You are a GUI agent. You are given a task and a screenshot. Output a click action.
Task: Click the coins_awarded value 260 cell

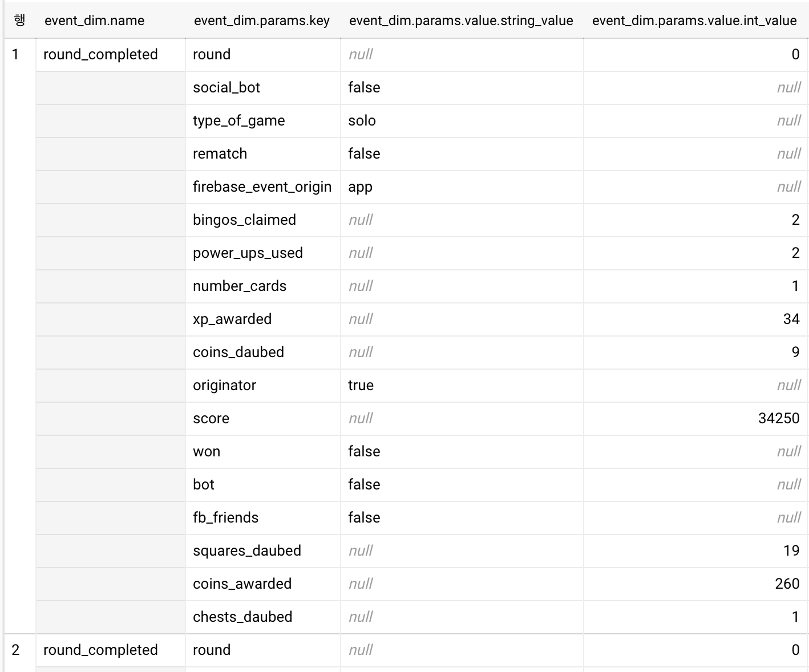coord(695,584)
